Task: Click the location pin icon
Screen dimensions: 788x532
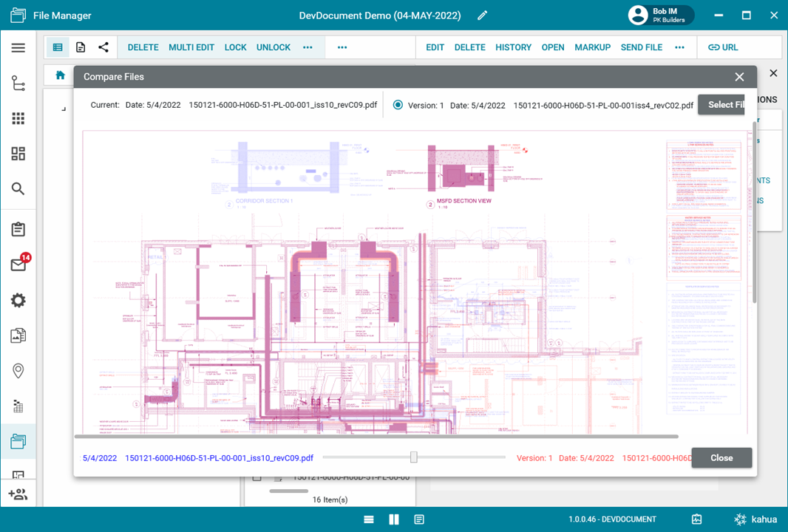Action: point(18,371)
